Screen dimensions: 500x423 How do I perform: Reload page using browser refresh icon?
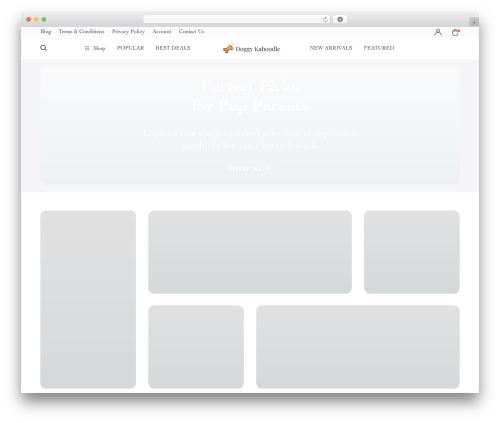325,20
